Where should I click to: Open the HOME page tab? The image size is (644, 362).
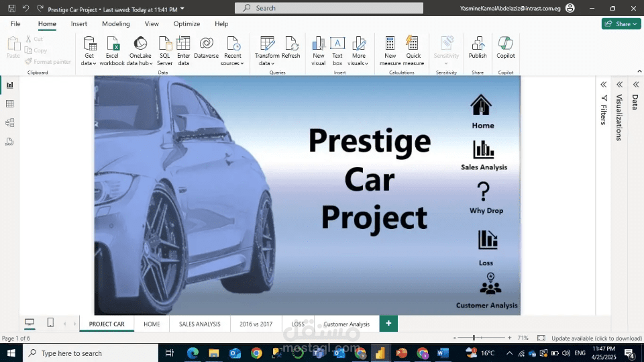click(x=152, y=324)
